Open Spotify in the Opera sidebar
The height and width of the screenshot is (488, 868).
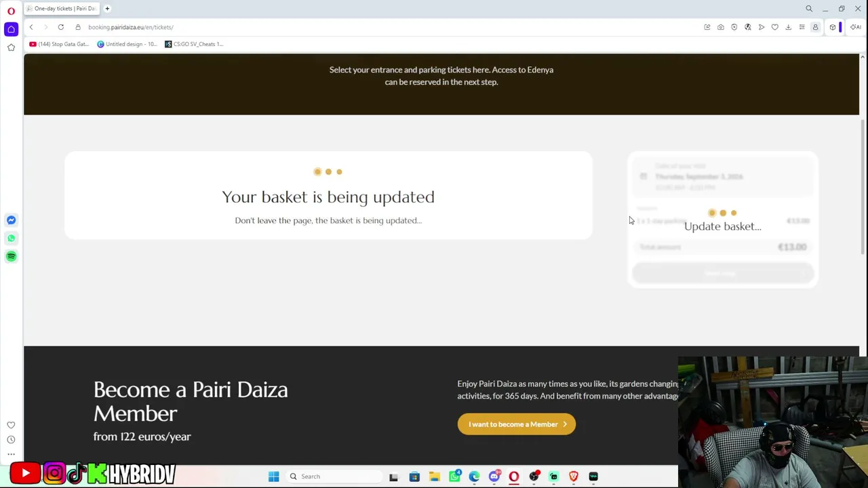pyautogui.click(x=11, y=256)
